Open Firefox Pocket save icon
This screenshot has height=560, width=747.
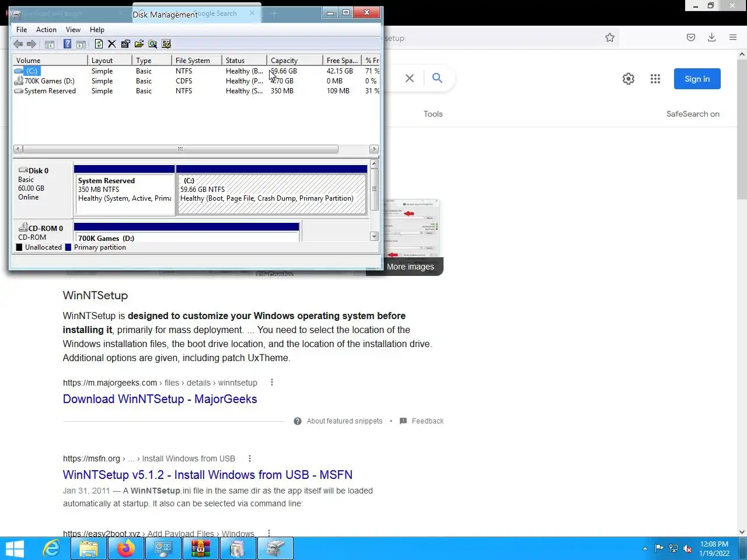[x=691, y=38]
